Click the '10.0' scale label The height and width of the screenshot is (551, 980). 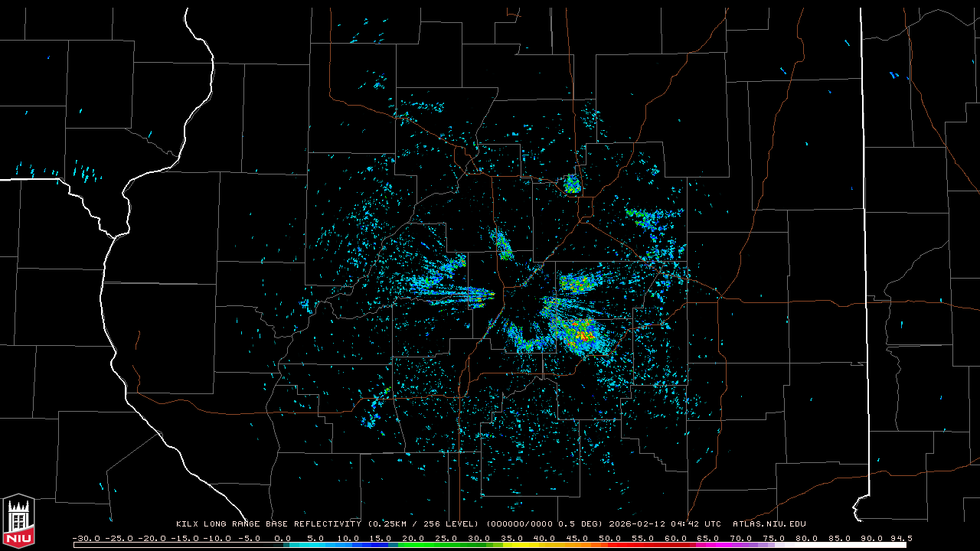tap(347, 538)
